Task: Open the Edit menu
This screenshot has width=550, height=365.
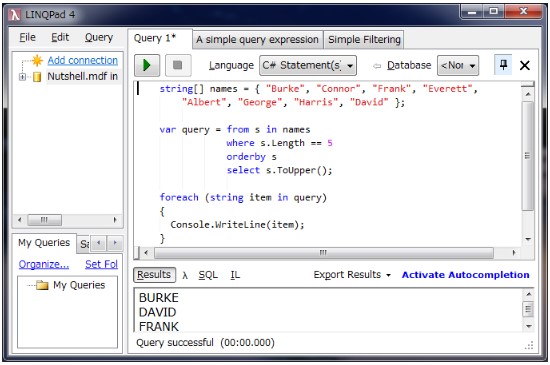Action: (60, 37)
